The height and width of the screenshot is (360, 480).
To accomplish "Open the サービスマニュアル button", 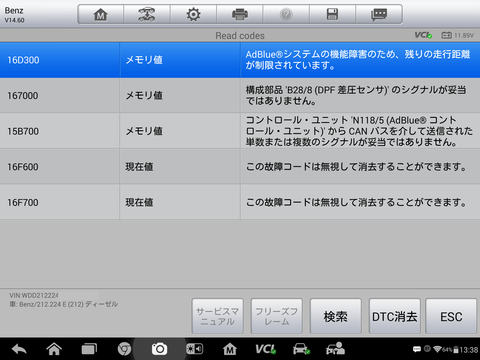I will click(x=217, y=316).
